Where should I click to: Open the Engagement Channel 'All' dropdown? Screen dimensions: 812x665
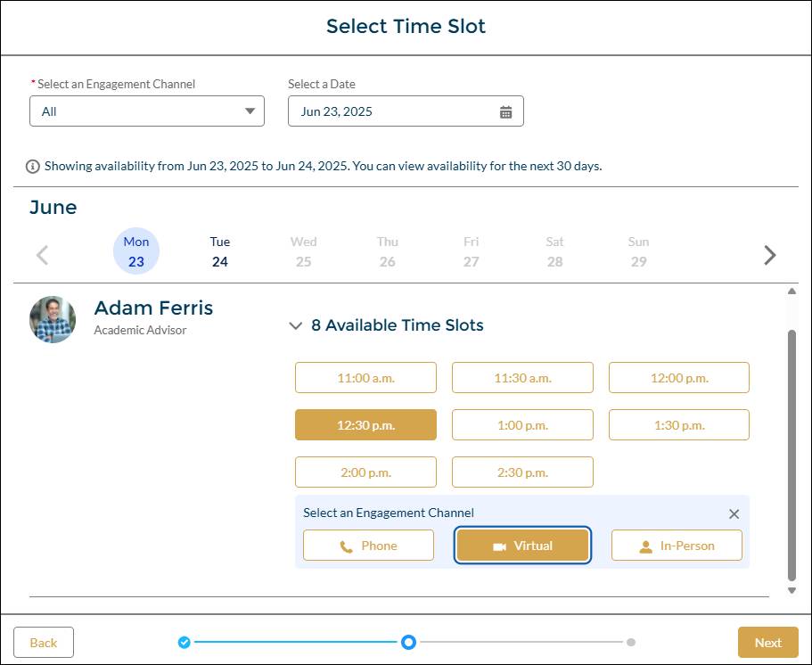147,111
